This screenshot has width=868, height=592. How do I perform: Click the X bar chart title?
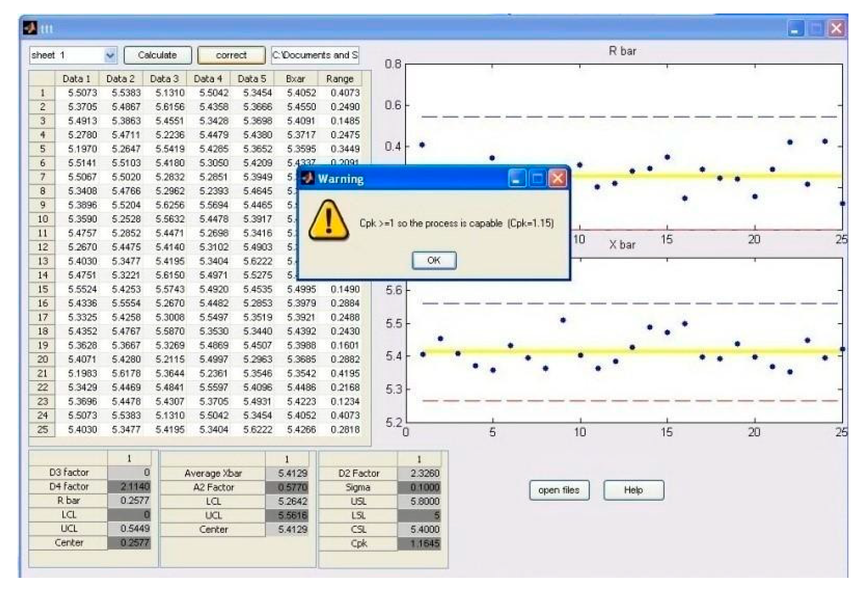tap(622, 245)
